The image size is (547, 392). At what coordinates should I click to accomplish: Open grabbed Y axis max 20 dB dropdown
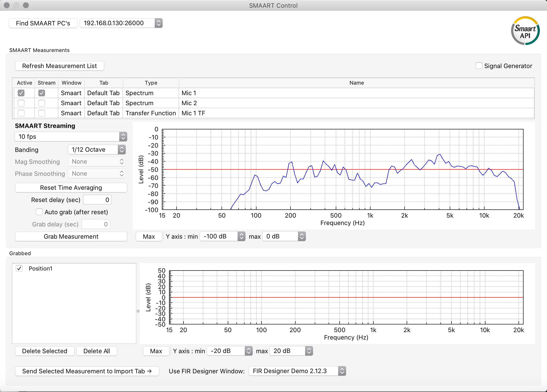point(291,351)
